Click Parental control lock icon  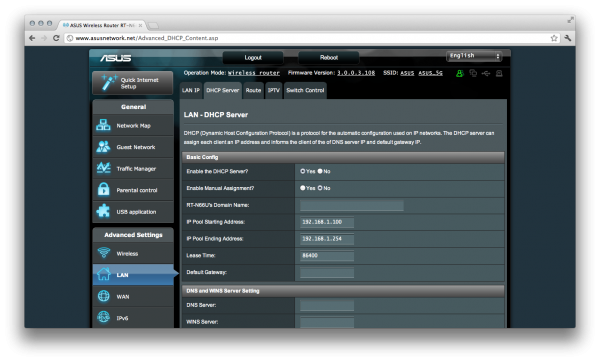click(103, 189)
